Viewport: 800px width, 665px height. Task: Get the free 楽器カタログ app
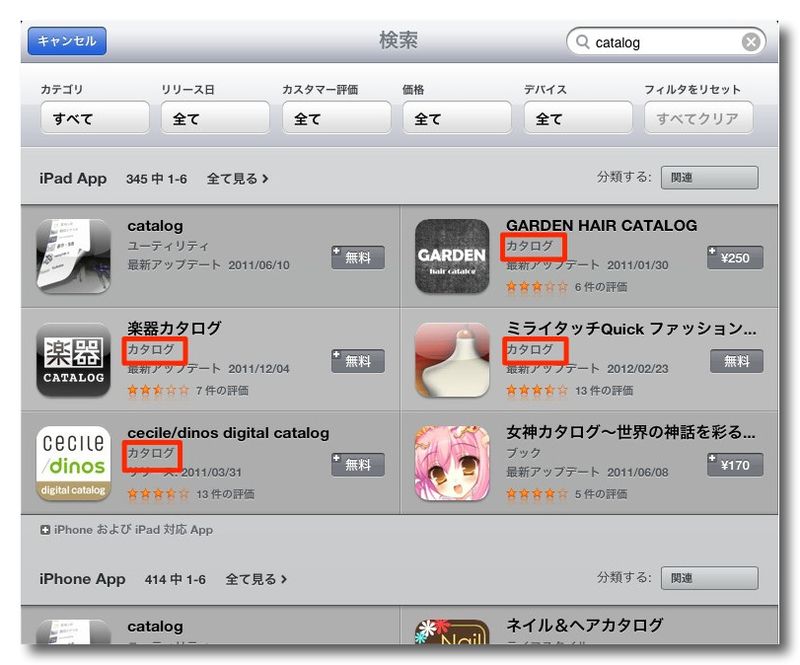tap(358, 361)
